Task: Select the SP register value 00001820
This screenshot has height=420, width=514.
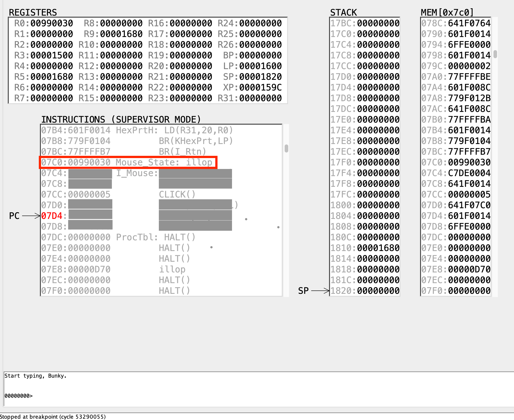Action: click(260, 77)
